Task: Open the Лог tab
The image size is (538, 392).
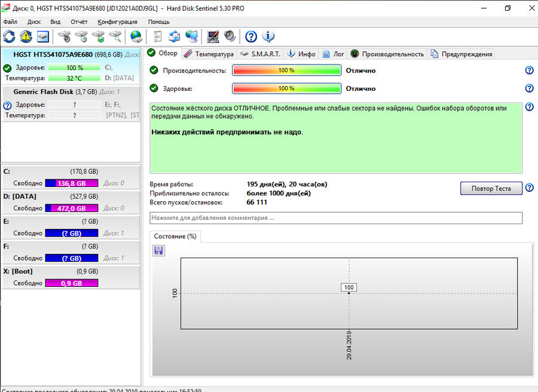Action: [x=333, y=54]
